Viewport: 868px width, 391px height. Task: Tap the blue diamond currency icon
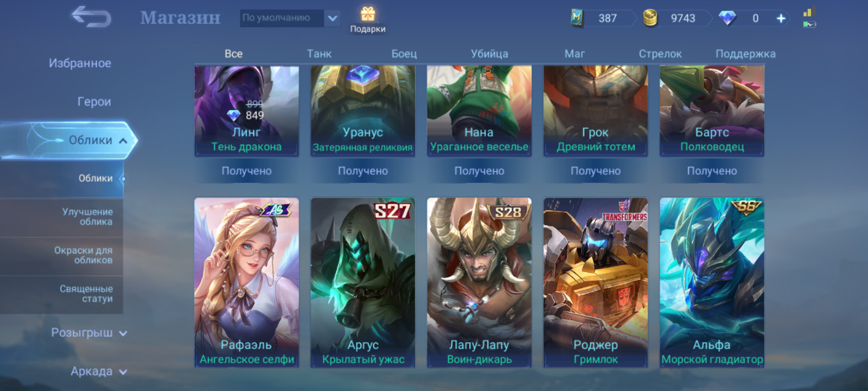[727, 18]
